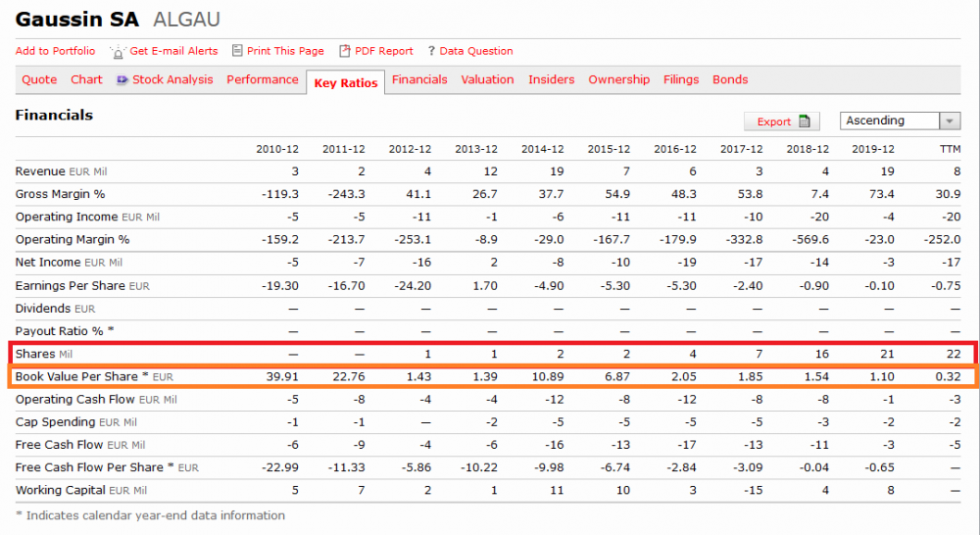Switch to the Quote tab
This screenshot has height=535, width=980.
click(39, 79)
